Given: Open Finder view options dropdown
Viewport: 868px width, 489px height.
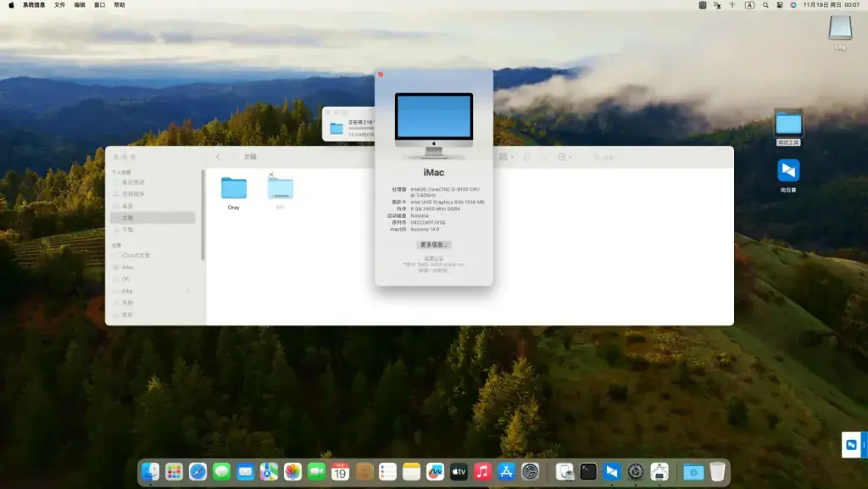Looking at the screenshot, I should pos(507,157).
